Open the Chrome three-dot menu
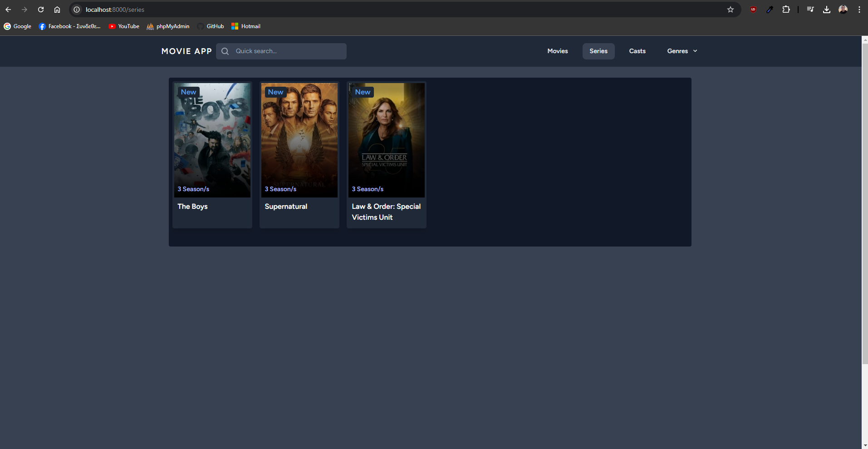 coord(859,10)
